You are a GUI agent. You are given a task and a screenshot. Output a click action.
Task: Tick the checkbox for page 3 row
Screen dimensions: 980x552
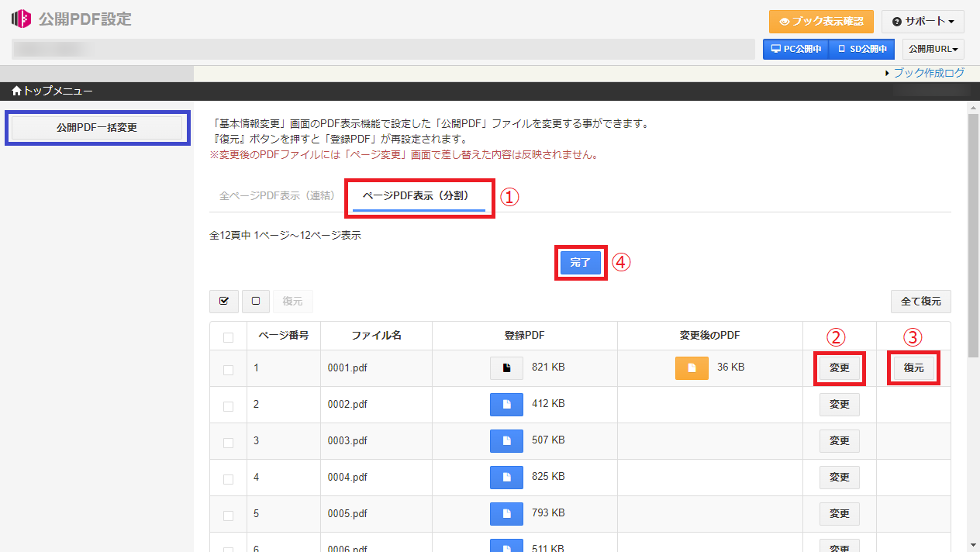[228, 443]
